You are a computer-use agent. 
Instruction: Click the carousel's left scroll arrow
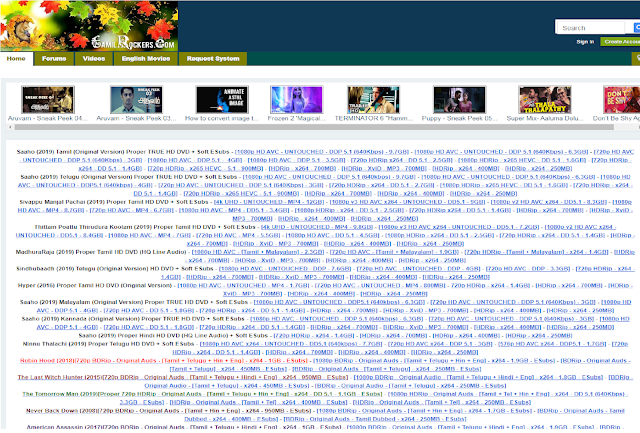(x=11, y=127)
